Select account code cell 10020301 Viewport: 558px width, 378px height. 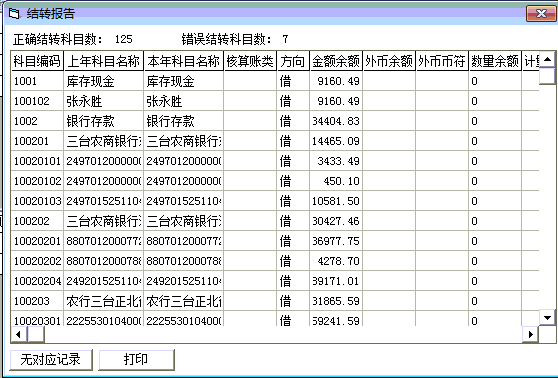pyautogui.click(x=37, y=319)
